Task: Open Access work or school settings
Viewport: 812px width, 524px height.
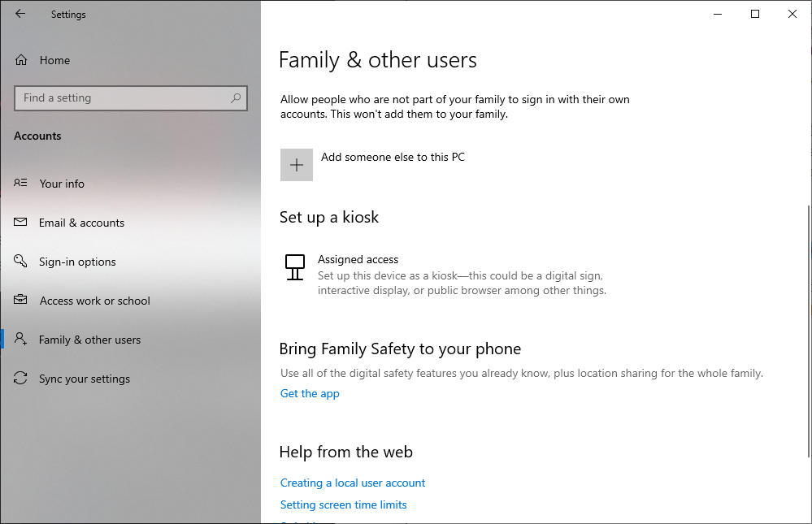Action: pyautogui.click(x=94, y=301)
